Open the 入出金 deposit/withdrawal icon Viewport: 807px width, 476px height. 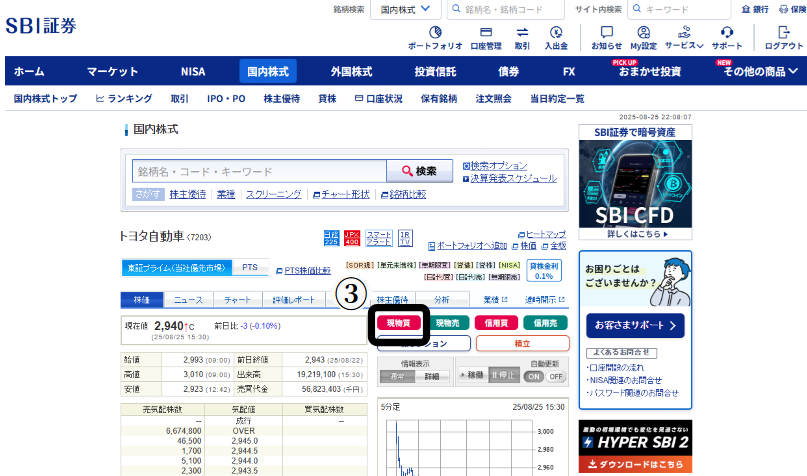coord(556,38)
